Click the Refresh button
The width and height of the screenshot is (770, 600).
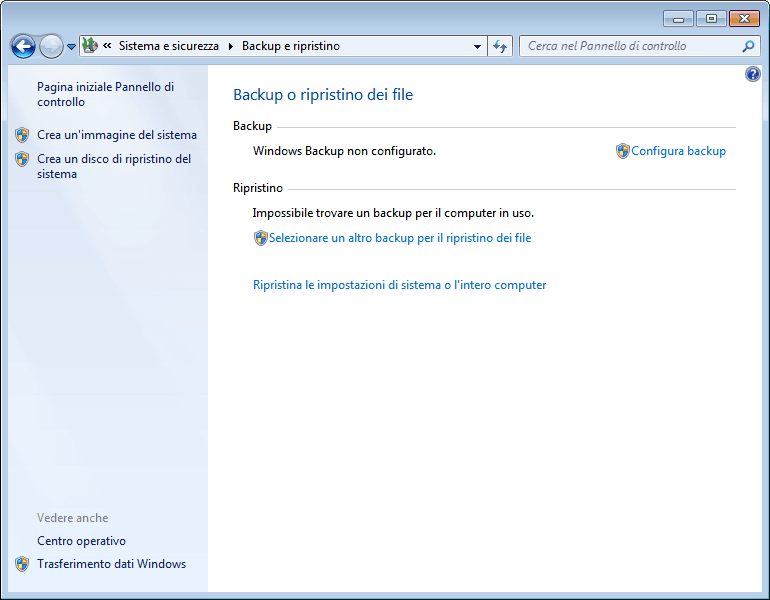pyautogui.click(x=500, y=46)
